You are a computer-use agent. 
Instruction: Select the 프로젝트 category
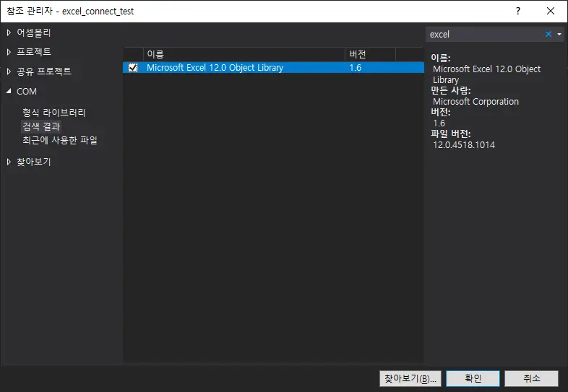(x=34, y=52)
